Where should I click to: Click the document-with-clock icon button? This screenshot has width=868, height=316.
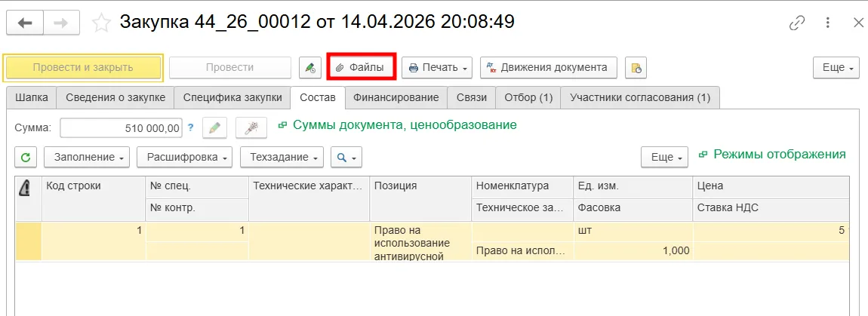[636, 68]
